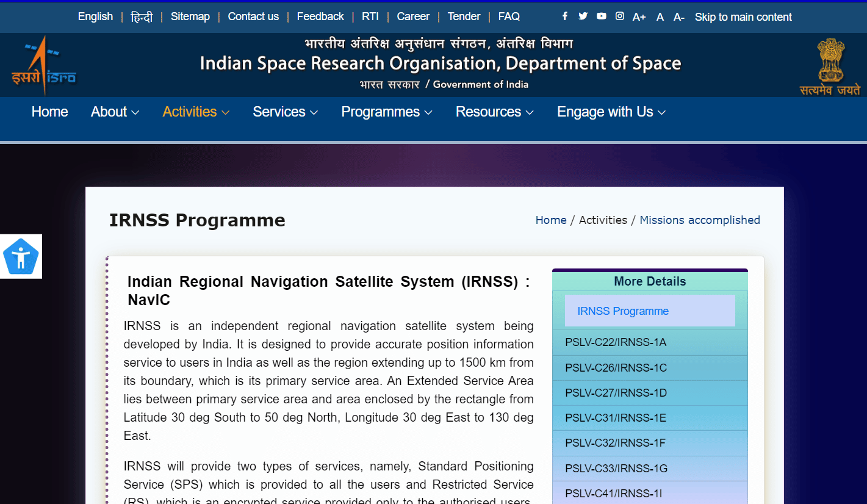Decrease font size with A-
The image size is (867, 504).
tap(679, 17)
